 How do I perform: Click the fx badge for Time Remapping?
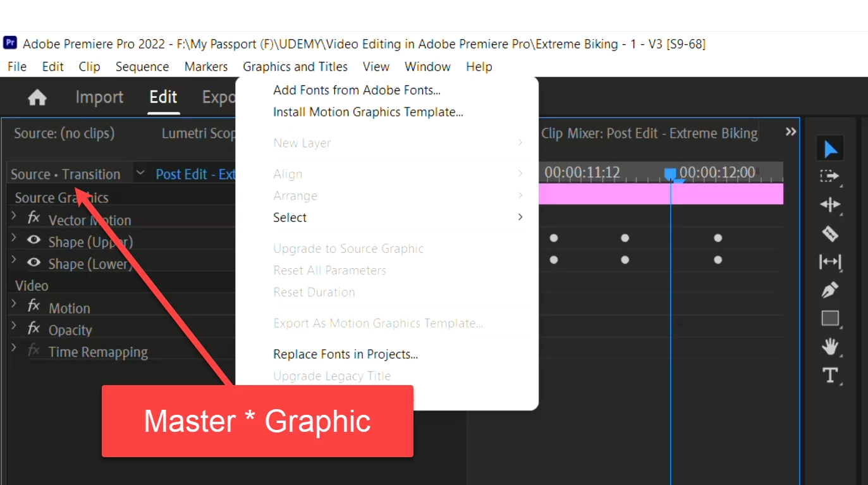pyautogui.click(x=34, y=350)
